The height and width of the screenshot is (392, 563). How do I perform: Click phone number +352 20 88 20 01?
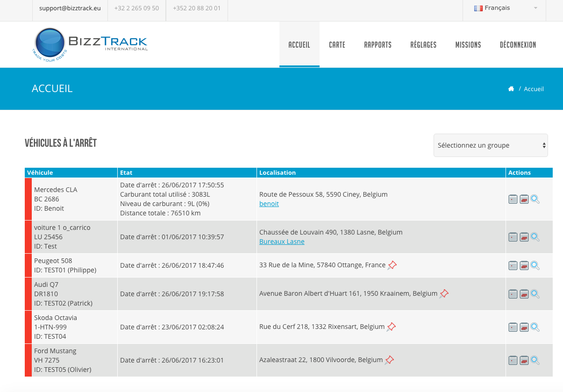[197, 8]
